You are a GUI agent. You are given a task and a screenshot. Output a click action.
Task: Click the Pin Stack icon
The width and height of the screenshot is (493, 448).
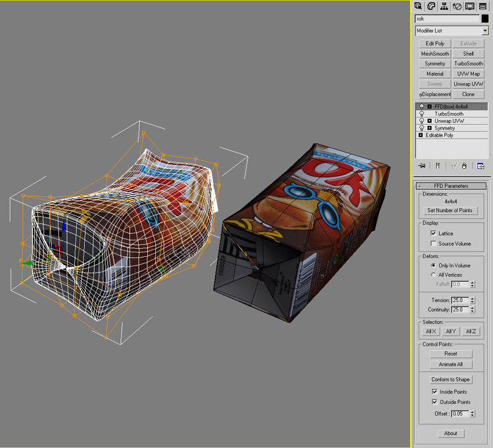[421, 166]
